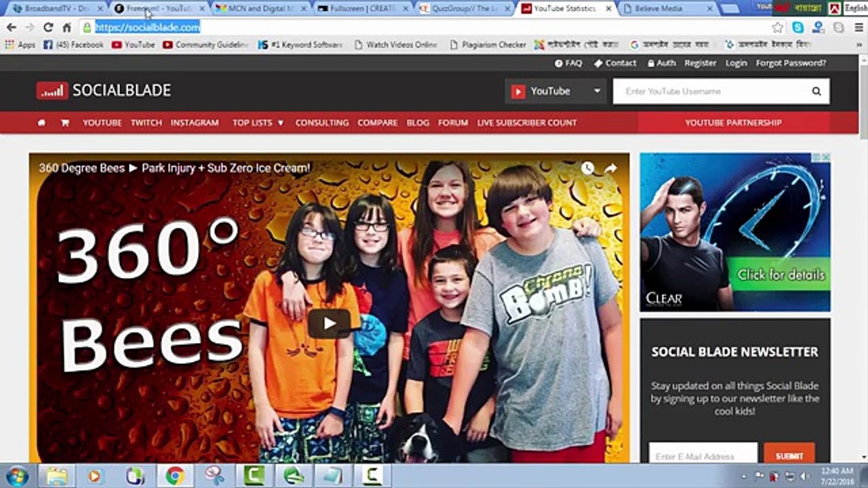Click the address bar showing socialblade.com
This screenshot has height=488, width=868.
[x=427, y=28]
